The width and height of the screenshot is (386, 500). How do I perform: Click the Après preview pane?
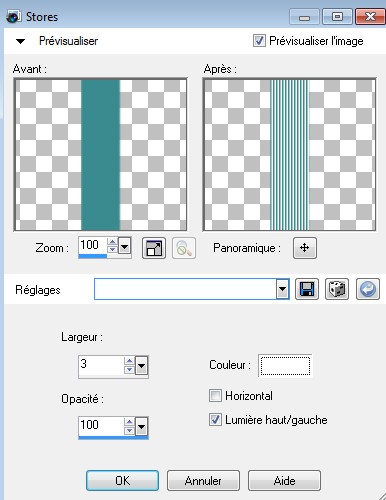coord(289,155)
